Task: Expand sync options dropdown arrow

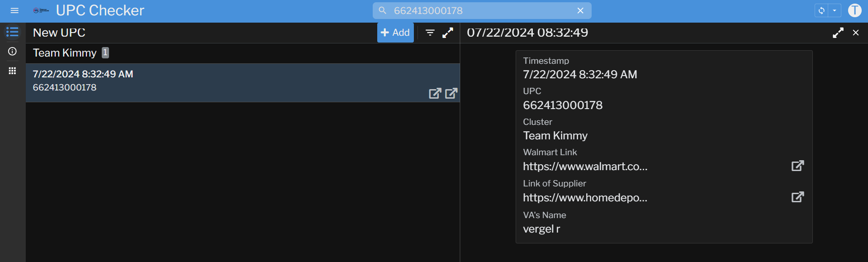Action: point(835,10)
